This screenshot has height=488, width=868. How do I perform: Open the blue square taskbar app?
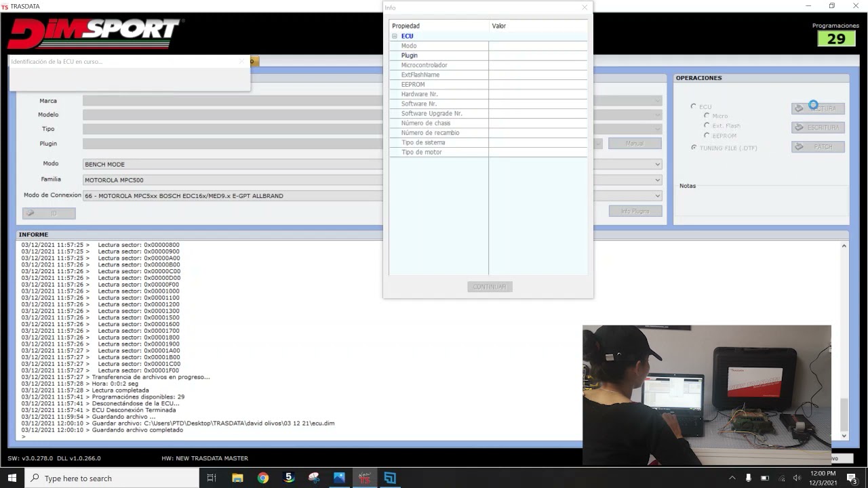point(390,478)
